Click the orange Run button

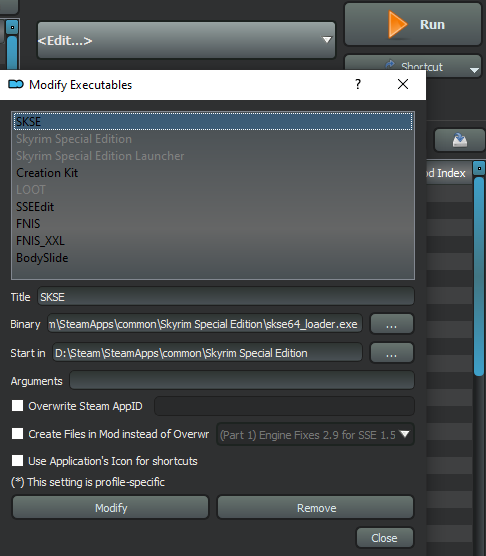413,24
